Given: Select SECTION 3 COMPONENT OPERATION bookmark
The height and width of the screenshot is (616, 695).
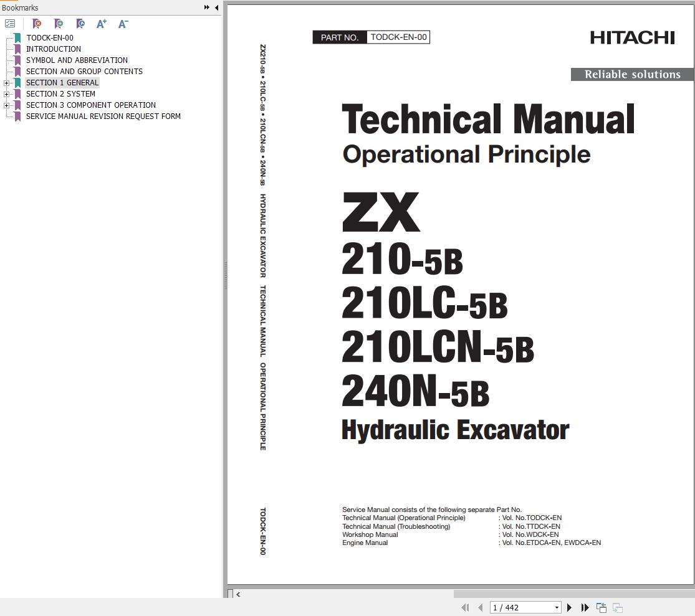Looking at the screenshot, I should tap(91, 105).
